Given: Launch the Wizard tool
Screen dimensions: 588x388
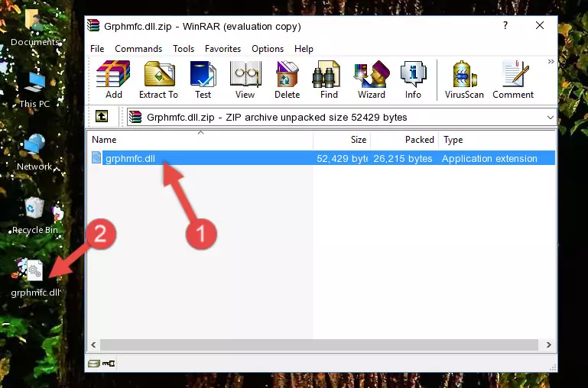Looking at the screenshot, I should (372, 79).
